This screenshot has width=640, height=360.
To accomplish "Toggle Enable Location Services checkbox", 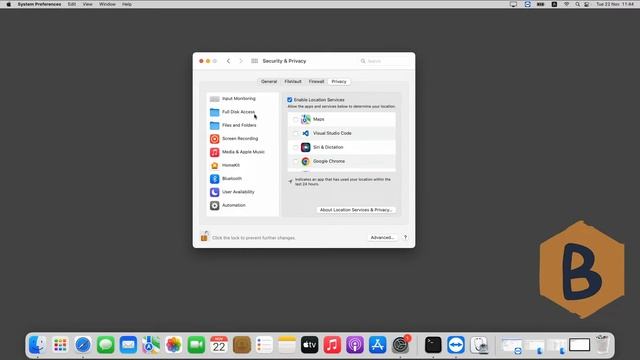I will coord(289,100).
